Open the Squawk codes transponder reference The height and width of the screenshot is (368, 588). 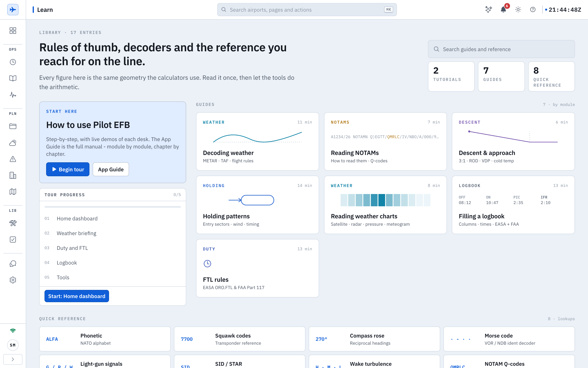tap(239, 339)
